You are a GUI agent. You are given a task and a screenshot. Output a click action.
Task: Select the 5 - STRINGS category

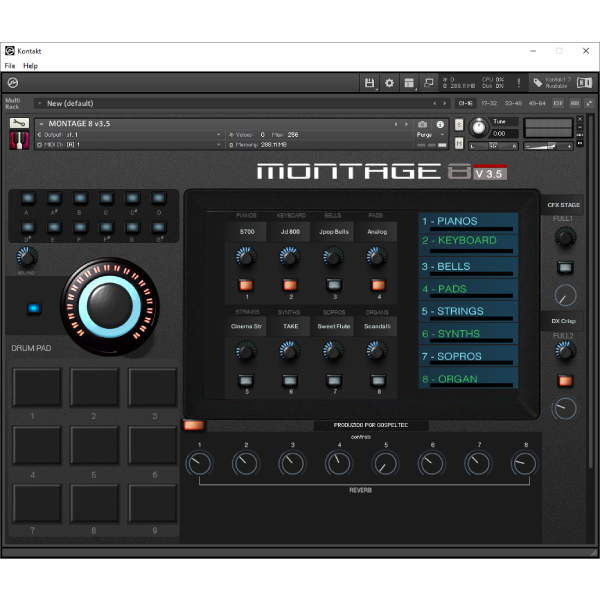[468, 311]
